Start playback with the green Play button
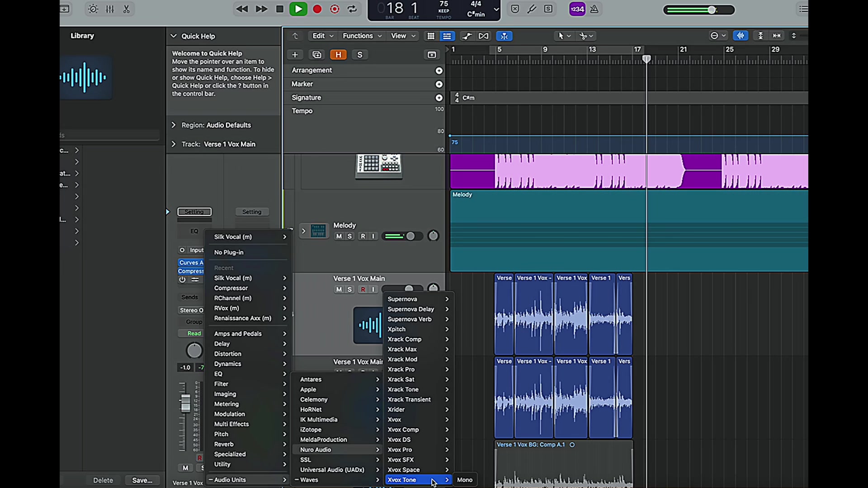868x488 pixels. (298, 9)
